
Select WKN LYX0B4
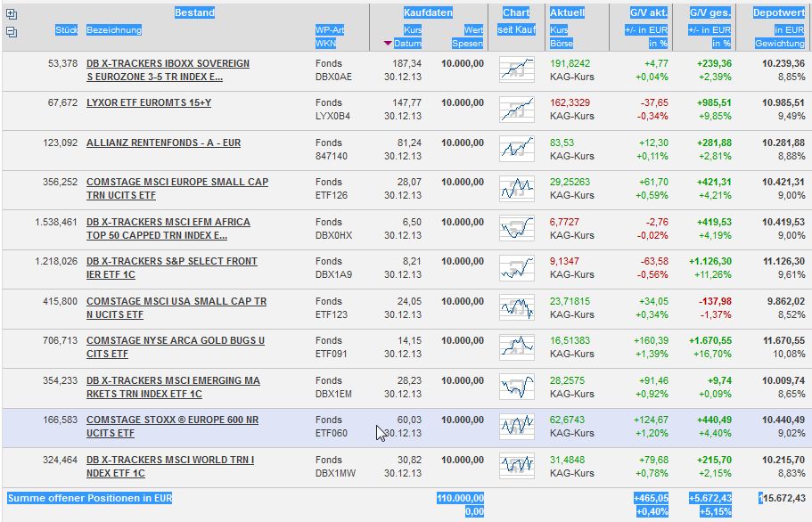tap(332, 116)
